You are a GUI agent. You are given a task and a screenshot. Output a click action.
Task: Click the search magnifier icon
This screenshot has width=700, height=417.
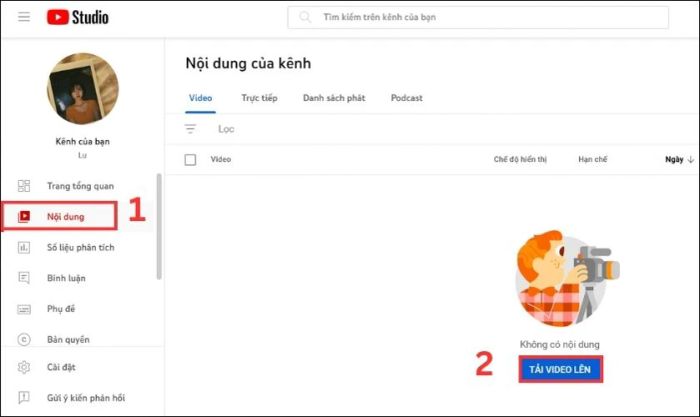[x=305, y=17]
